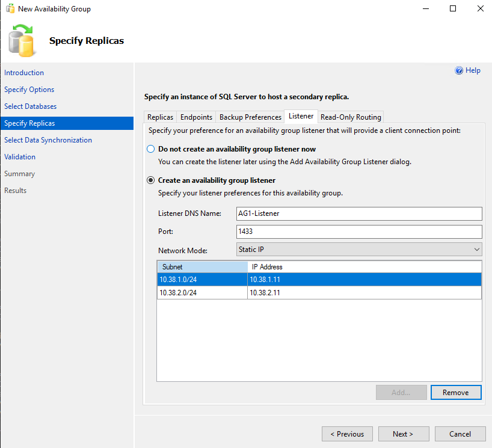Open the Endpoints tab
The height and width of the screenshot is (448, 492).
point(196,117)
